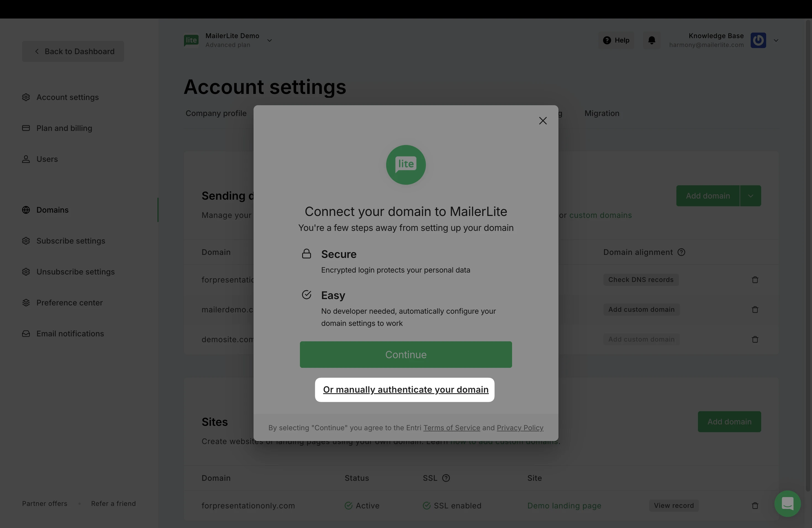Go back to Dashboard

tap(73, 52)
